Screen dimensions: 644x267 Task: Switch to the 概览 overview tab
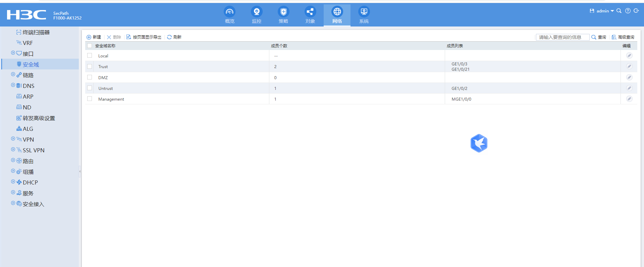pyautogui.click(x=230, y=15)
